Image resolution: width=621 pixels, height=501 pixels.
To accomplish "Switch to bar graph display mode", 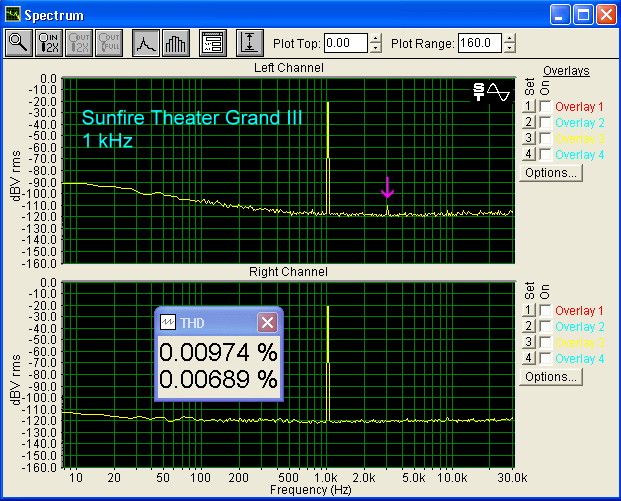I will tap(175, 43).
